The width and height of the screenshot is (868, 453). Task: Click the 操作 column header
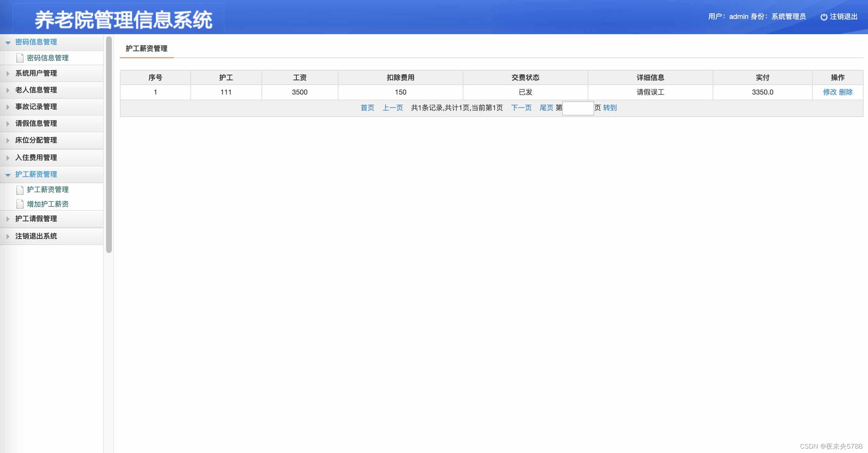[x=838, y=78]
